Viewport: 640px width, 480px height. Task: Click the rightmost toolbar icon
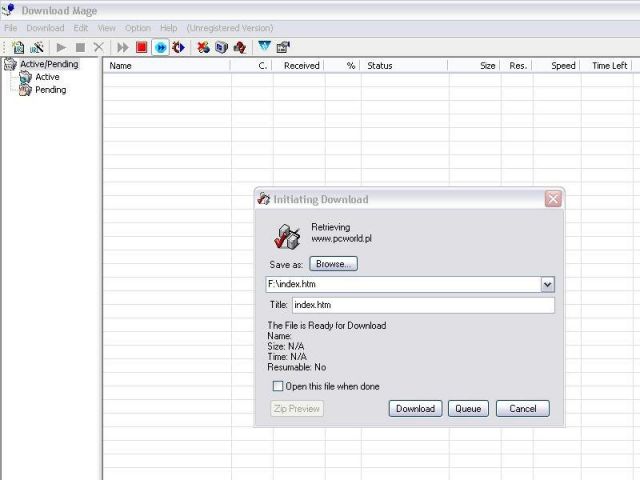(283, 47)
